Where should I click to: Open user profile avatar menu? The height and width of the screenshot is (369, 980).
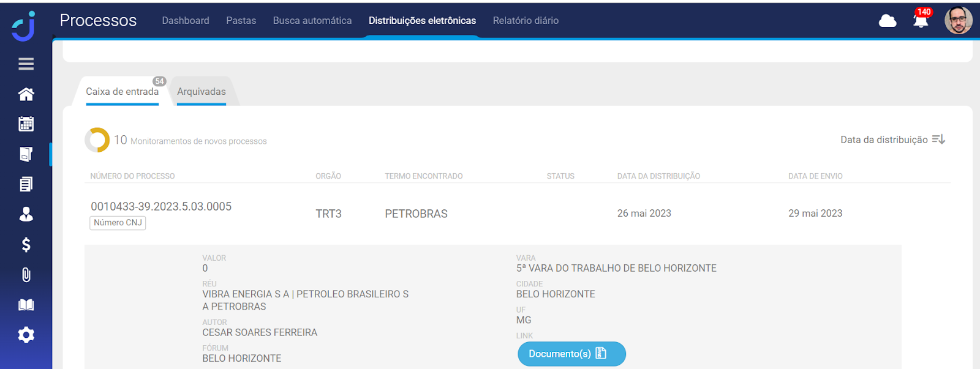point(958,21)
